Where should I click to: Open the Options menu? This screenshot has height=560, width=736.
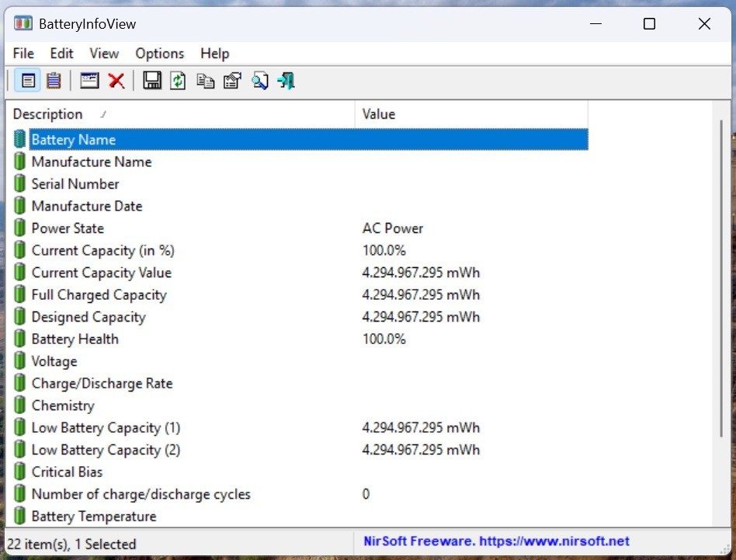[x=160, y=54]
